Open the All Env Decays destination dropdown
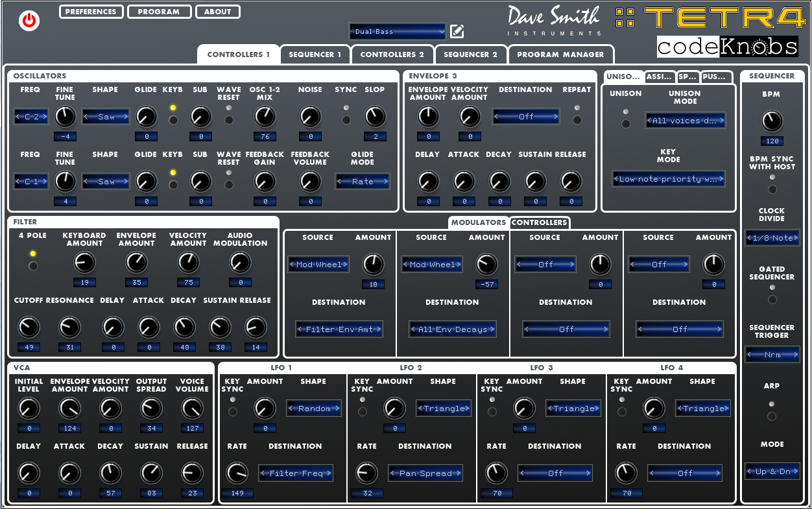The width and height of the screenshot is (812, 509). coord(453,329)
